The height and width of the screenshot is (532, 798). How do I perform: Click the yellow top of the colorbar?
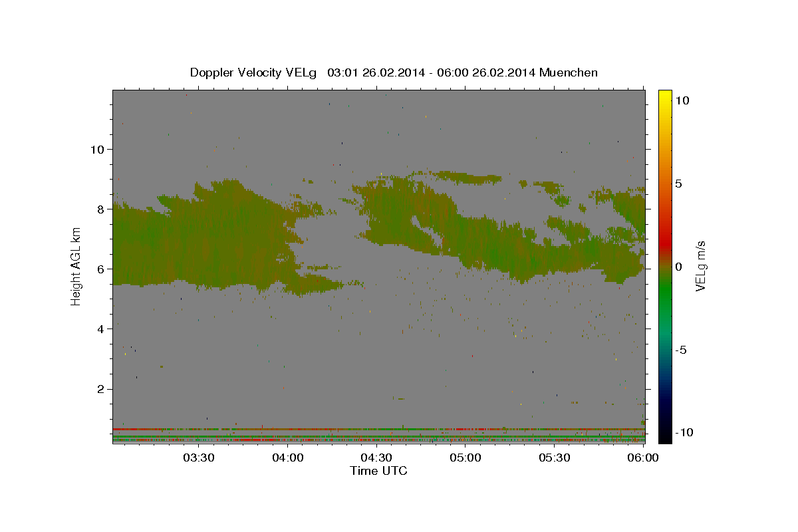tap(665, 96)
